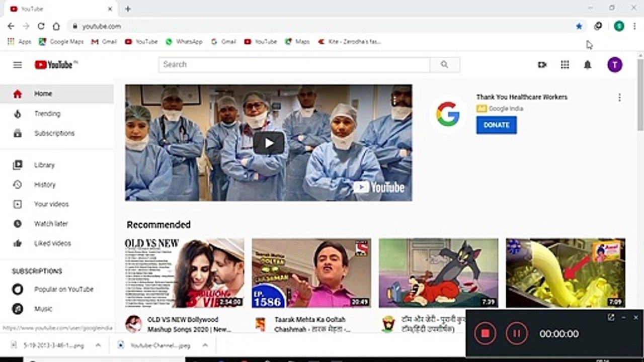
Task: Reload the page
Action: click(x=41, y=26)
